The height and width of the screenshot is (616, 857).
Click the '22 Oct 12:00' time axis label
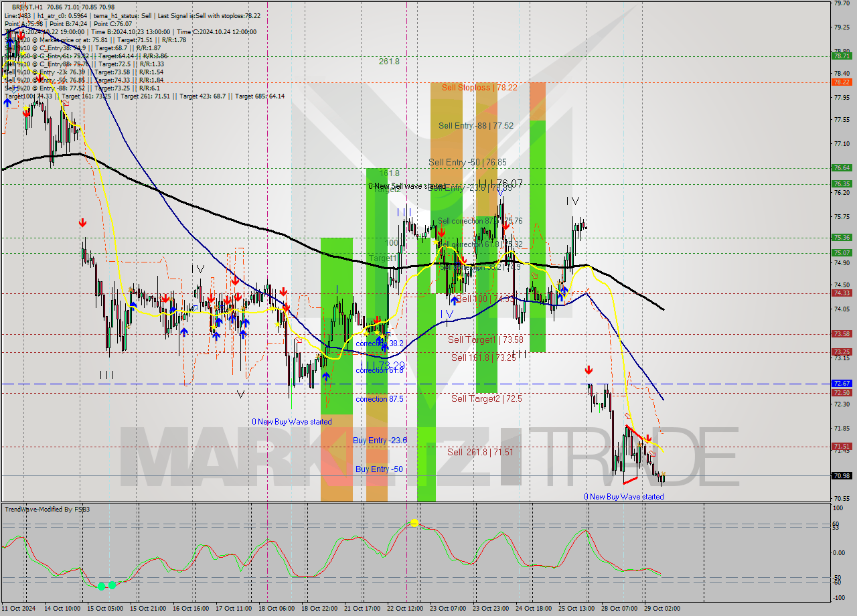(405, 608)
